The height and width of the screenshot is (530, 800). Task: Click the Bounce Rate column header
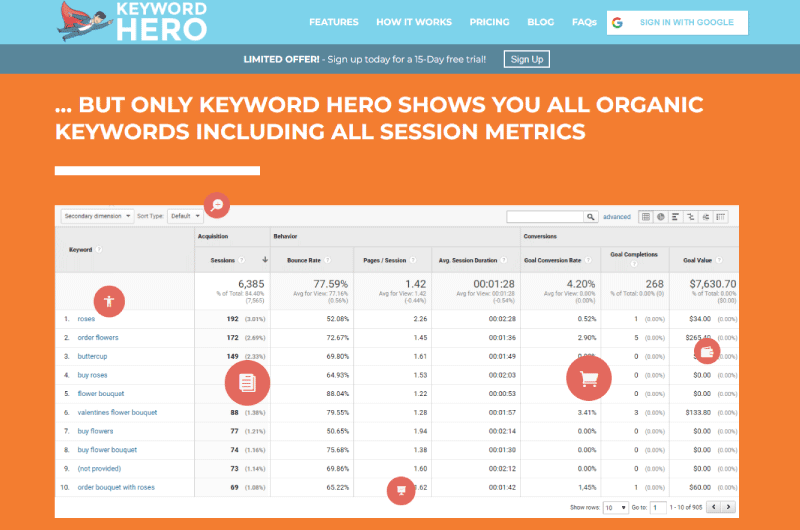(304, 260)
